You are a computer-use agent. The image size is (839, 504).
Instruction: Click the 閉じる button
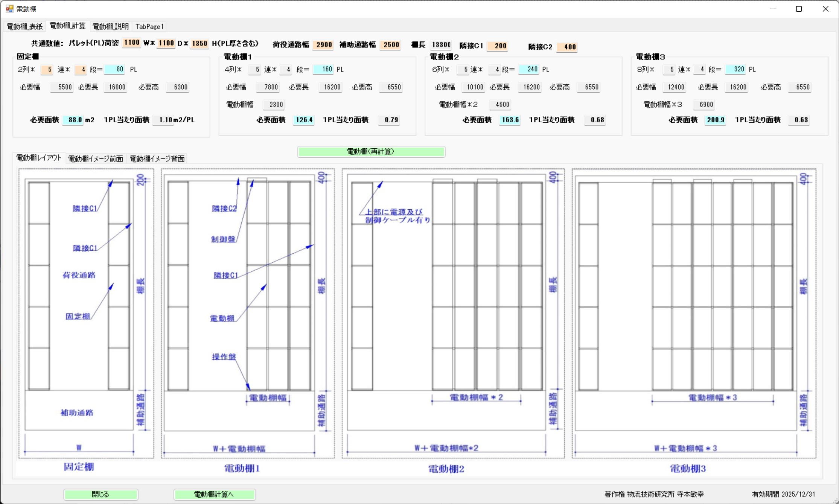point(100,494)
